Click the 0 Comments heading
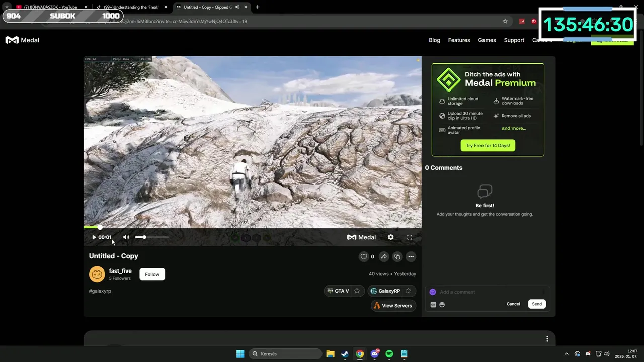This screenshot has width=644, height=362. point(443,168)
